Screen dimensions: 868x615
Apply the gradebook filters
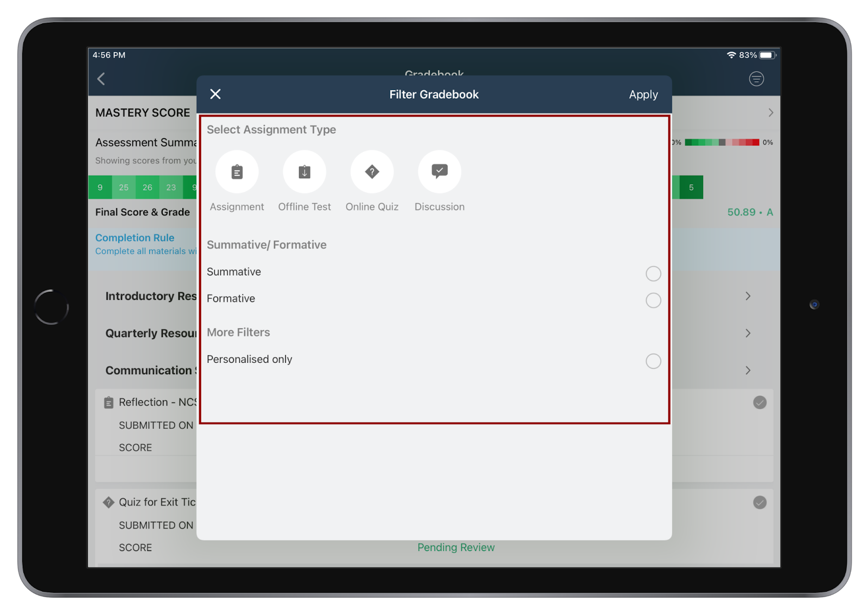pos(643,94)
